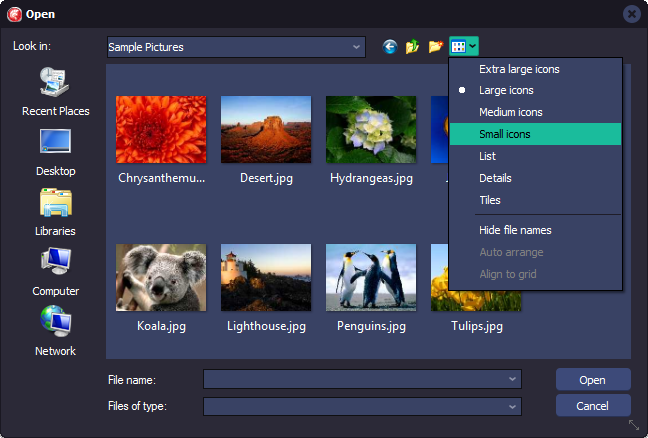Expand the File name dropdown
The height and width of the screenshot is (438, 648).
point(513,379)
